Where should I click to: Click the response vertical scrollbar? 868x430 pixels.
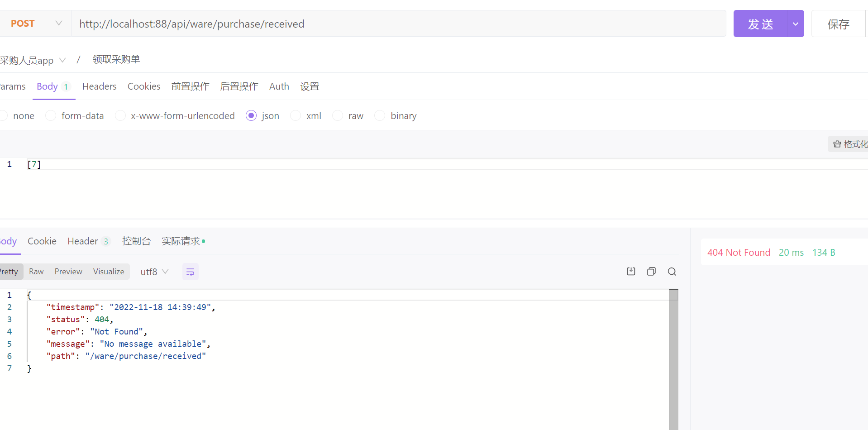[673, 359]
